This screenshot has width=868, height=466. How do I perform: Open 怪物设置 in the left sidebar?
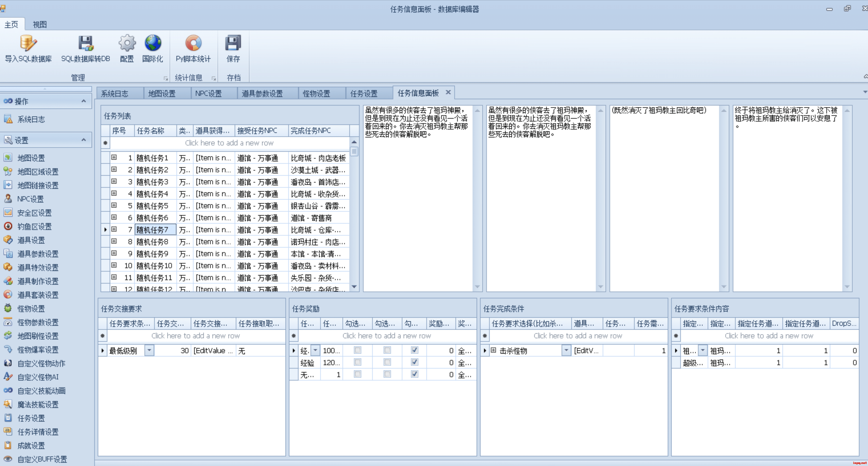click(31, 308)
